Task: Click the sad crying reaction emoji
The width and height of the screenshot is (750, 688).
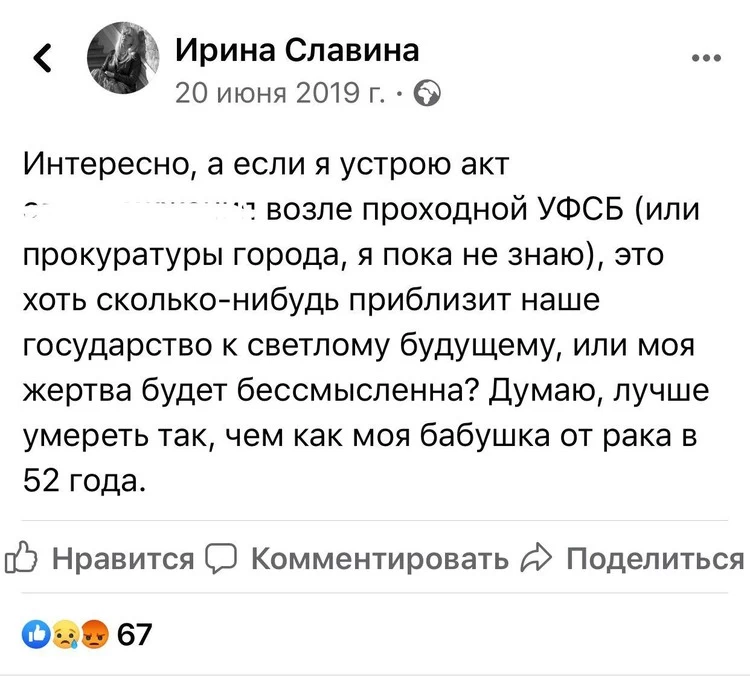Action: (64, 635)
